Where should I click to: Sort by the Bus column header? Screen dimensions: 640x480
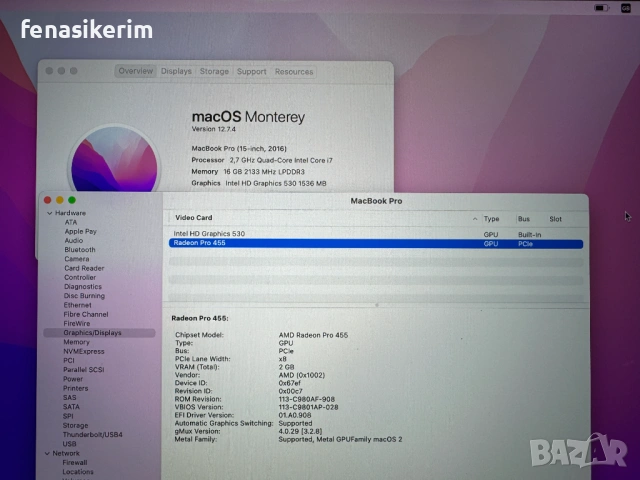523,218
